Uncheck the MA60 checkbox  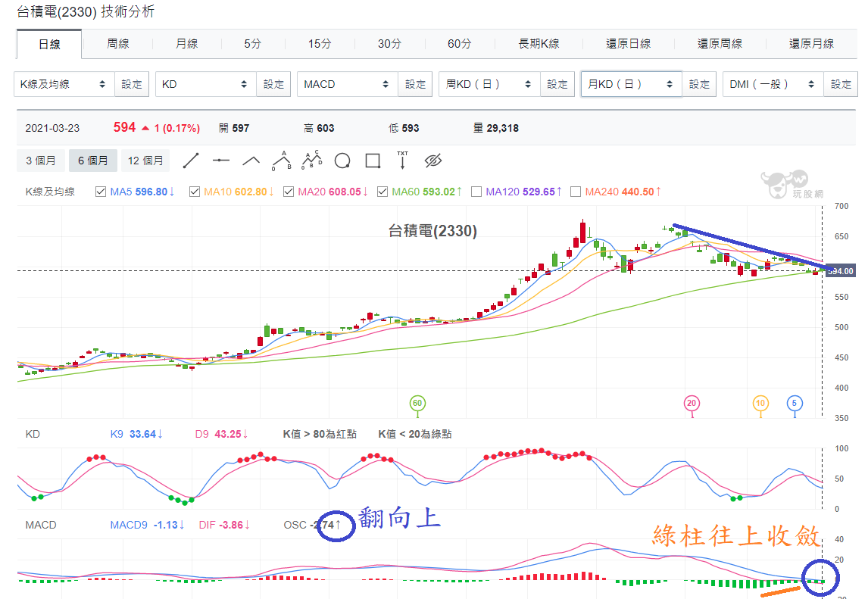coord(382,192)
